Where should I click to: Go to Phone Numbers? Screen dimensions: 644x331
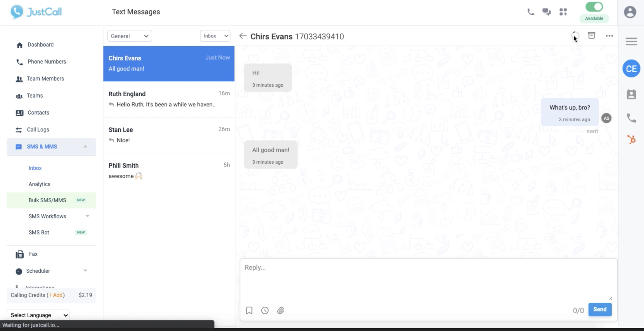[47, 62]
